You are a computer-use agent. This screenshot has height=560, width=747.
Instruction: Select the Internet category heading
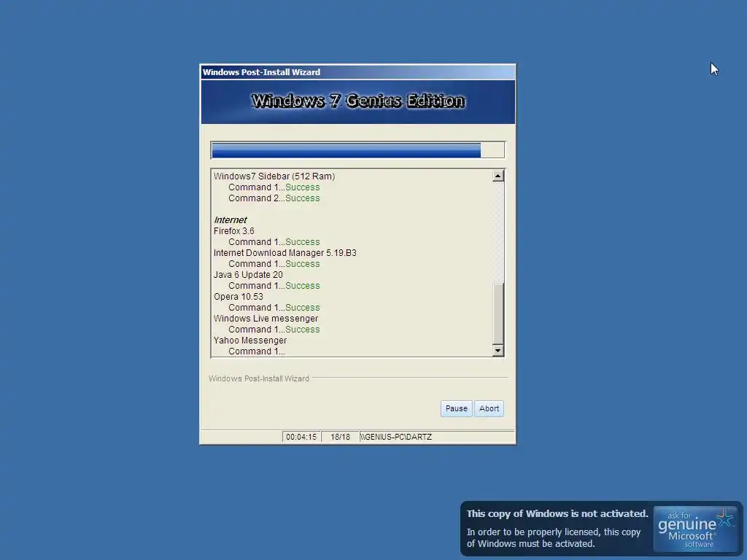click(x=230, y=220)
